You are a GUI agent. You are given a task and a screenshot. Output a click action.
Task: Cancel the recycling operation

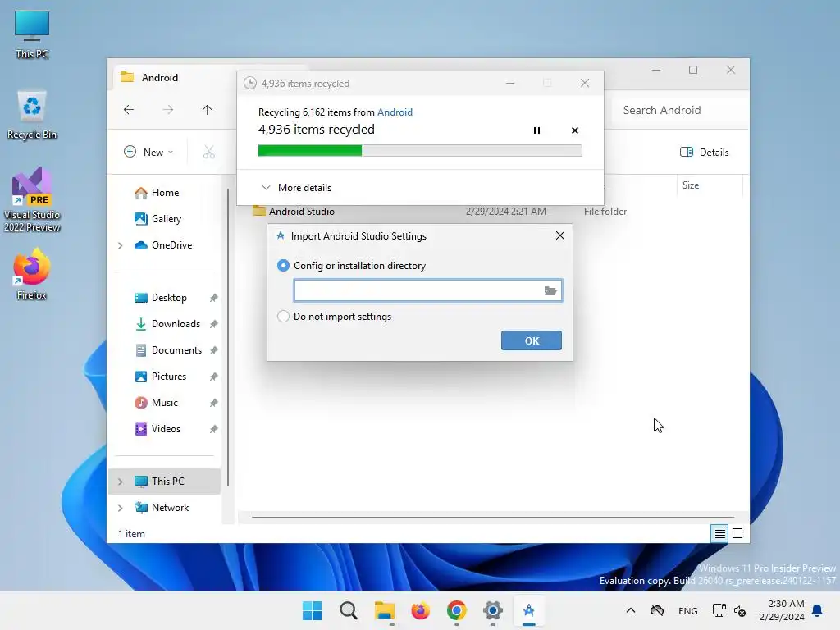[575, 130]
